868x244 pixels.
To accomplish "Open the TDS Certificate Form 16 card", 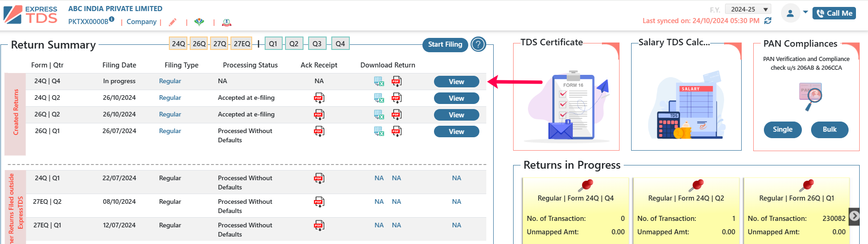I will tap(566, 96).
